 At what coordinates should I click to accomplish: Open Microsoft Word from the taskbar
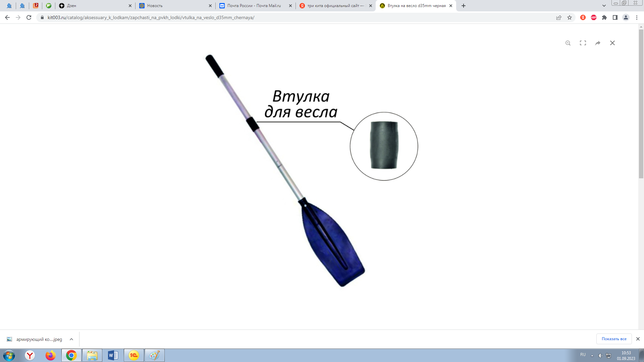click(113, 355)
